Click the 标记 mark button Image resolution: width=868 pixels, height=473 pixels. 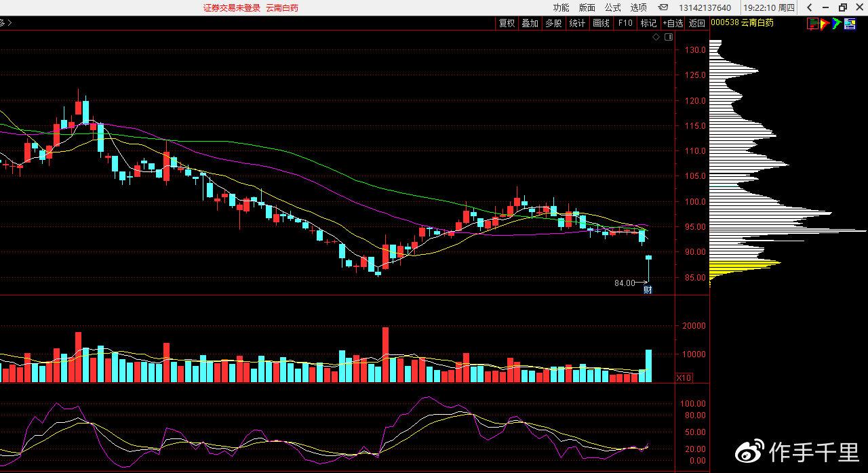coord(648,23)
